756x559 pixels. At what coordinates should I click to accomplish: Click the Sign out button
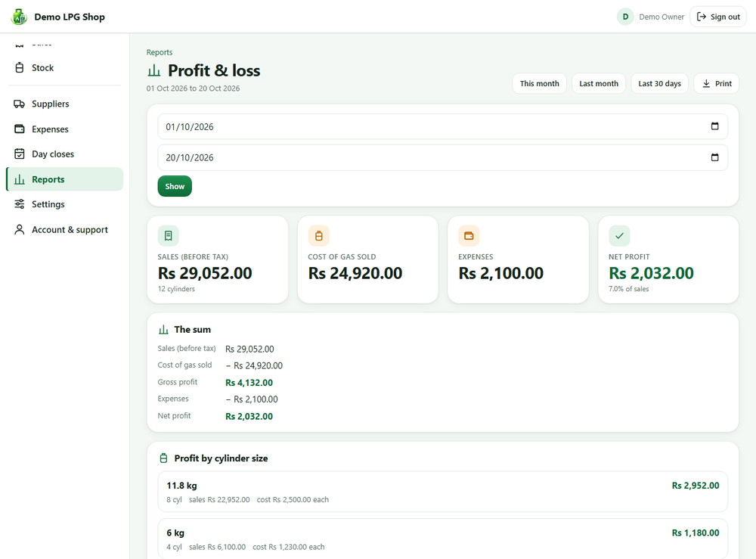718,17
